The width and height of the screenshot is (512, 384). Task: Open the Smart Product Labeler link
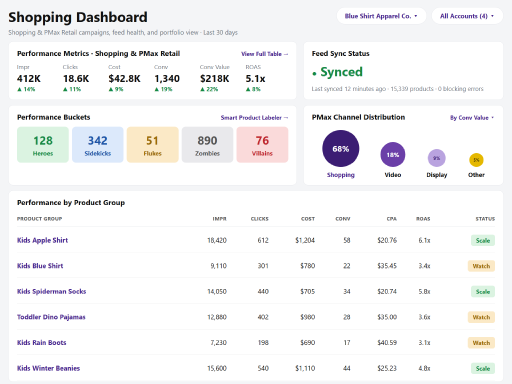click(254, 118)
